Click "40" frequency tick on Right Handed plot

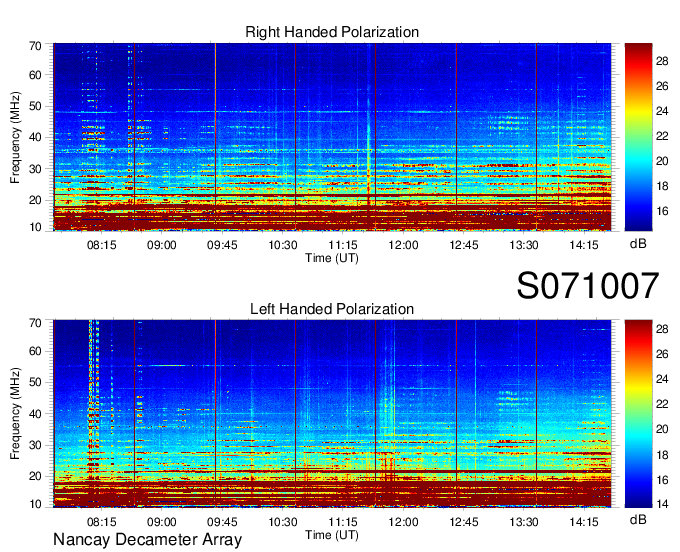[35, 137]
